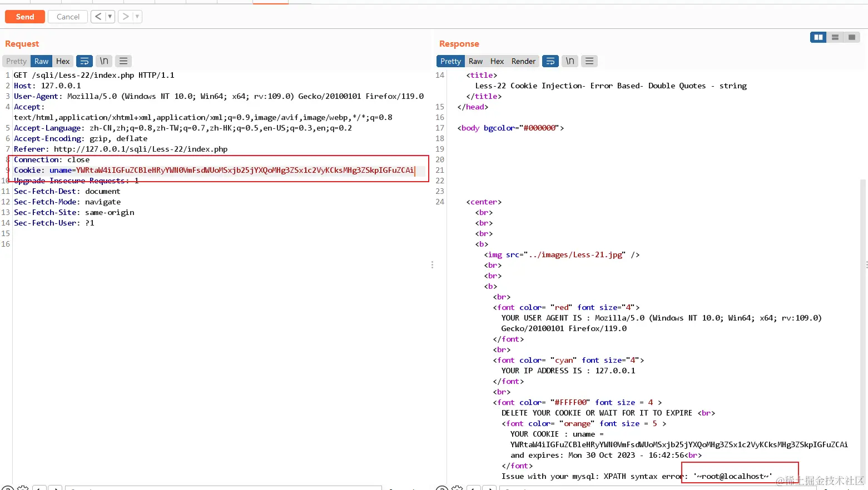
Task: Click the Sec-Fetch-Site: same-origin line
Action: [74, 212]
